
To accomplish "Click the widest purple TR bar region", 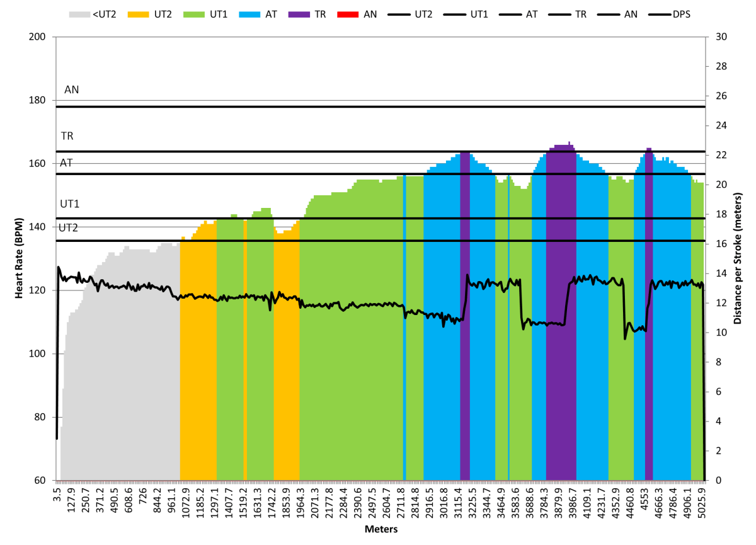I will pos(561,315).
